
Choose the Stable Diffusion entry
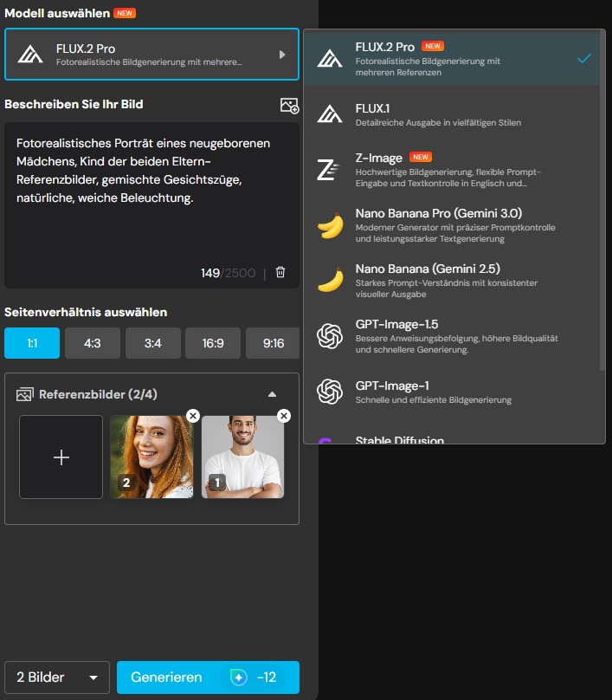pyautogui.click(x=452, y=438)
